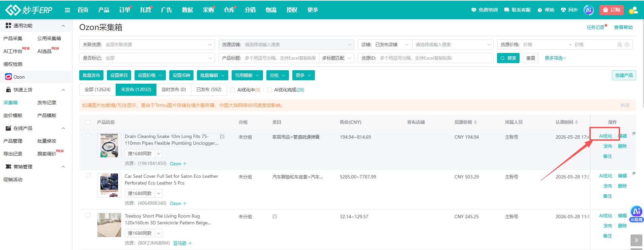Edit category icon for Treeboy rug row
Viewport: 644px width, 250px height.
pyautogui.click(x=275, y=217)
